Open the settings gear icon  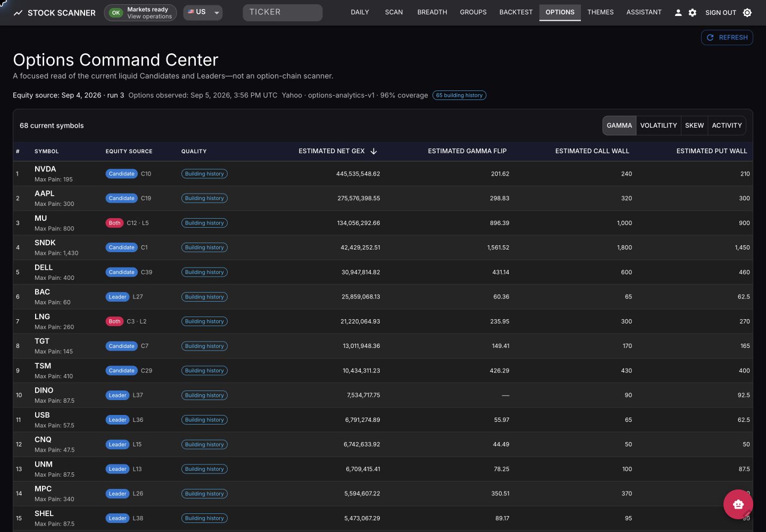(x=693, y=13)
